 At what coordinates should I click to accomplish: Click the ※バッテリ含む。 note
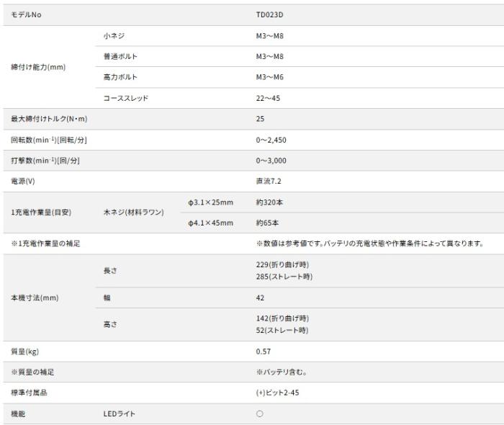click(282, 372)
